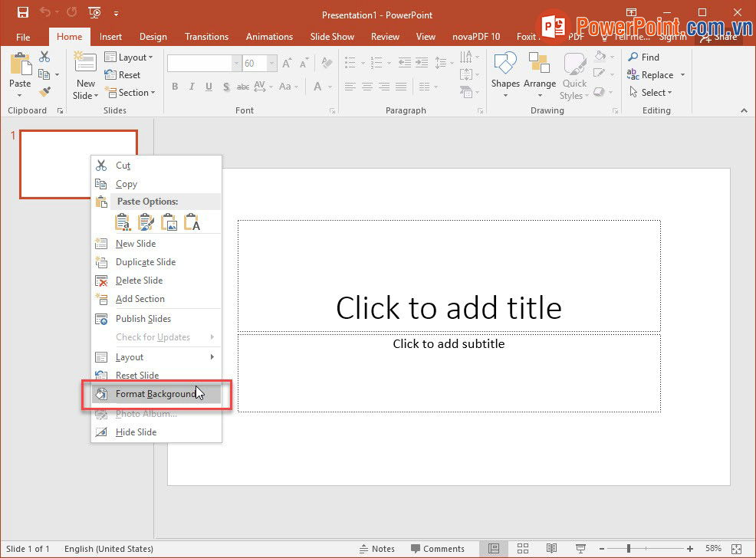Open Reading View from status bar
756x558 pixels.
(x=551, y=549)
